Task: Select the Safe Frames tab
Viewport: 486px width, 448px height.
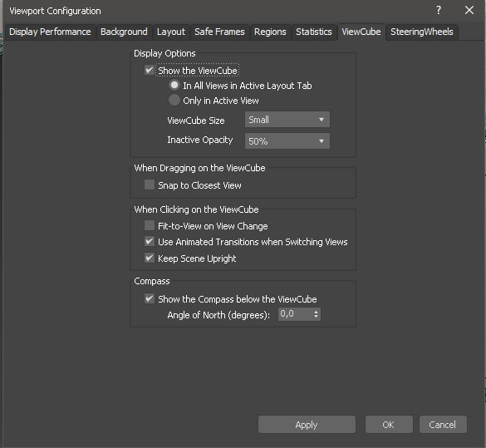Action: pyautogui.click(x=219, y=32)
